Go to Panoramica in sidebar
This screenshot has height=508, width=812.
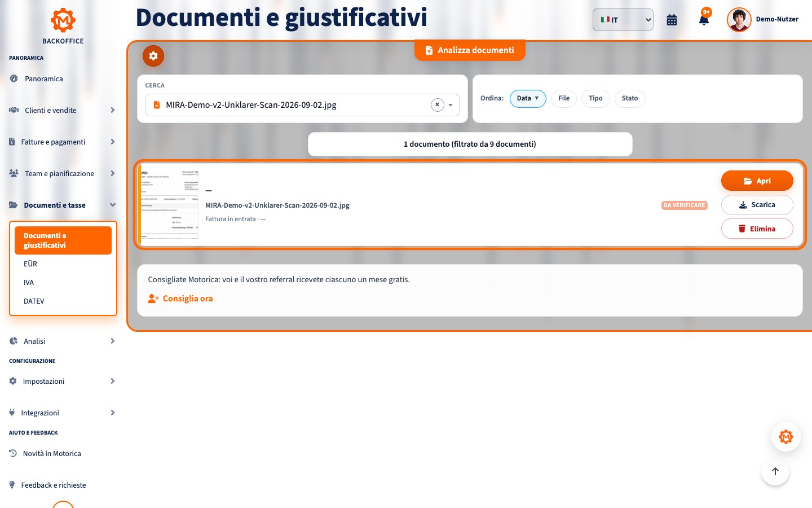(44, 78)
